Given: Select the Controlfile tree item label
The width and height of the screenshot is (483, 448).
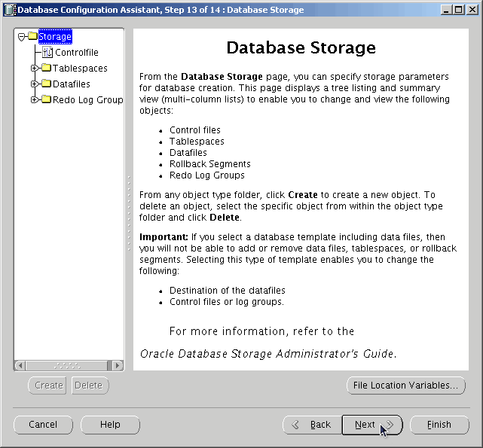Looking at the screenshot, I should pos(76,53).
